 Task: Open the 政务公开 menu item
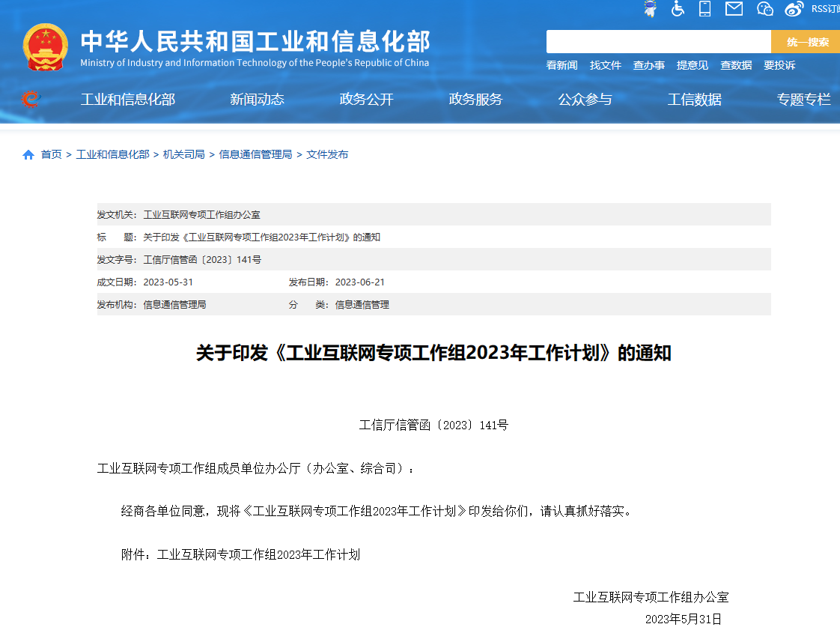pyautogui.click(x=366, y=99)
